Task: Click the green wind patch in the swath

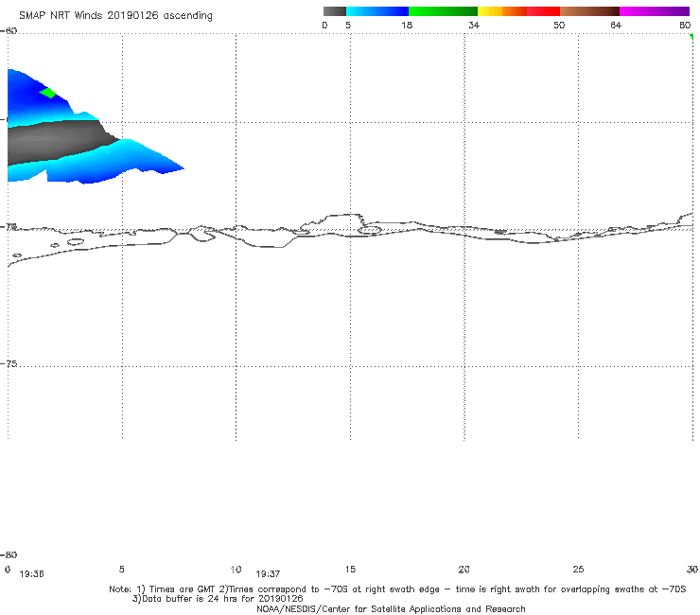Action: (47, 93)
